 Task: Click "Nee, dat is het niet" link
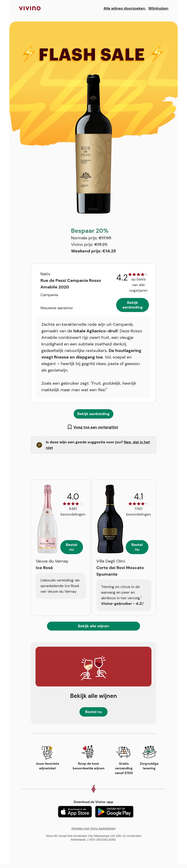pyautogui.click(x=137, y=442)
